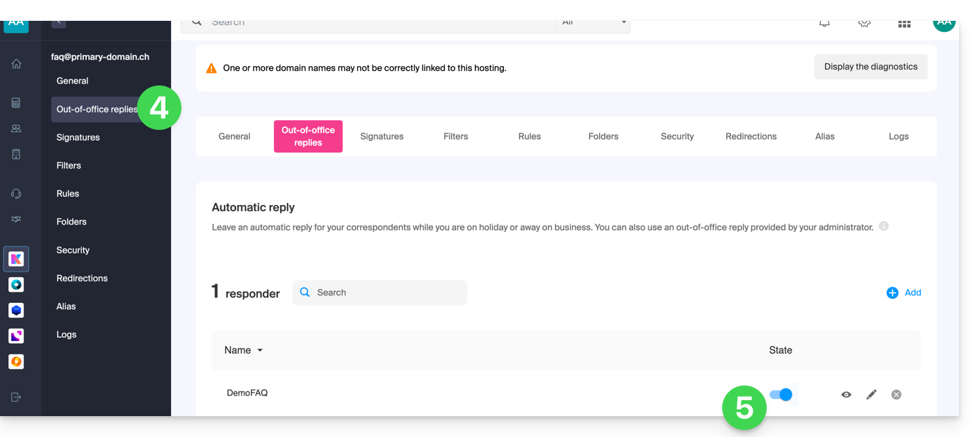The width and height of the screenshot is (980, 437).
Task: Sort responders using Name column arrow
Action: click(x=260, y=350)
